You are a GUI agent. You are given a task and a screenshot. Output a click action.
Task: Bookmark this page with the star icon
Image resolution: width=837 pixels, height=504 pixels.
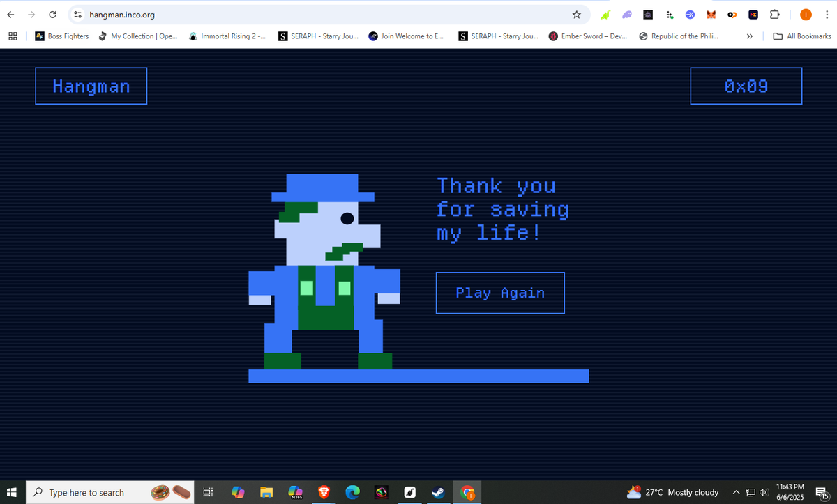click(576, 14)
